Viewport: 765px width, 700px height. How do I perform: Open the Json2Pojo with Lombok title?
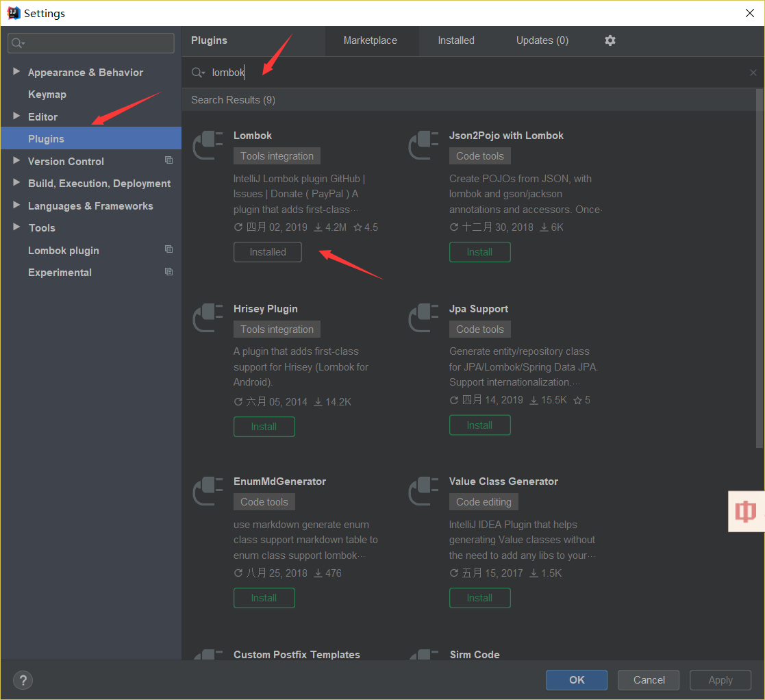pos(506,136)
